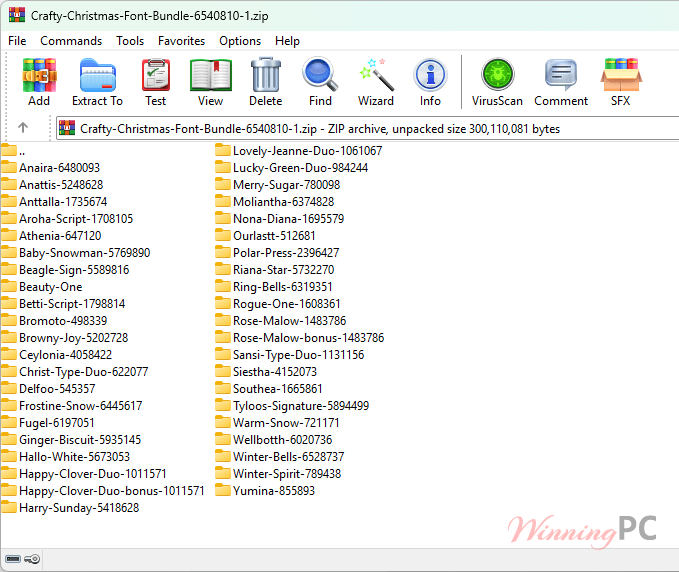Select folder Lucky-Green-Duo-984244
Viewport: 679px width, 572px height.
[292, 168]
